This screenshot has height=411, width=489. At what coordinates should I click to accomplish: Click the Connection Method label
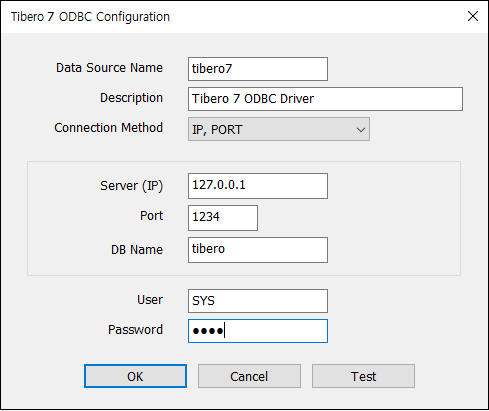pos(108,128)
